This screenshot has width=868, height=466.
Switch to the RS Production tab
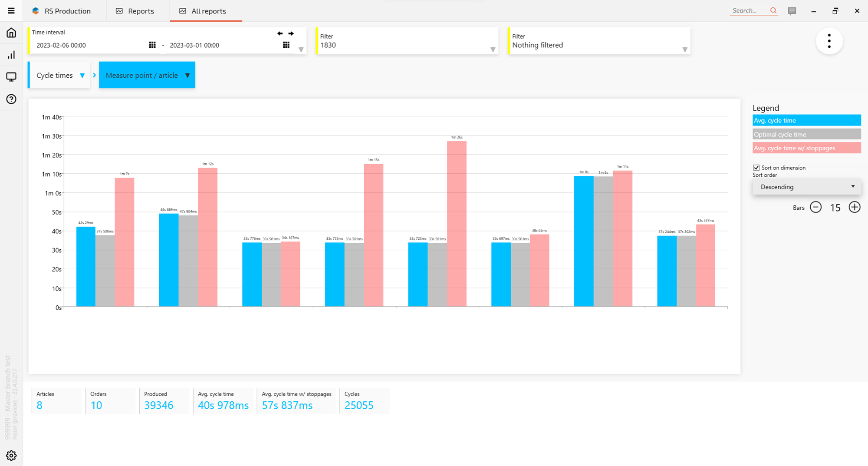62,11
